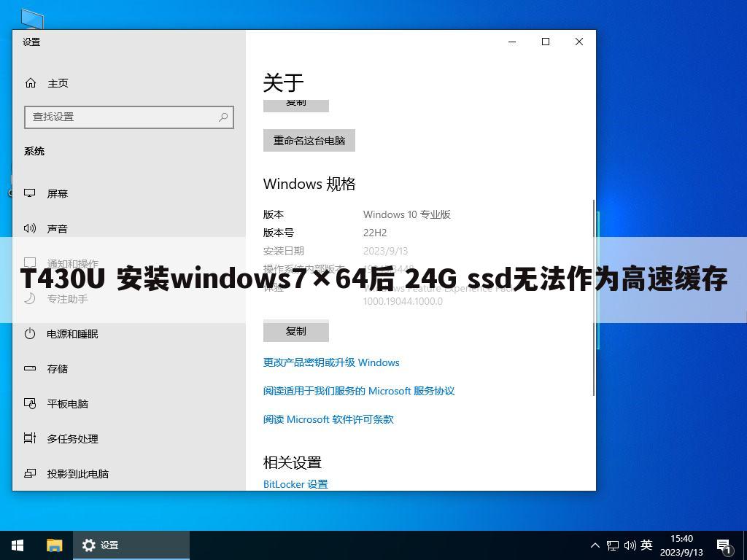Focus the 查找设置 search box
The width and height of the screenshot is (747, 560).
(x=128, y=117)
